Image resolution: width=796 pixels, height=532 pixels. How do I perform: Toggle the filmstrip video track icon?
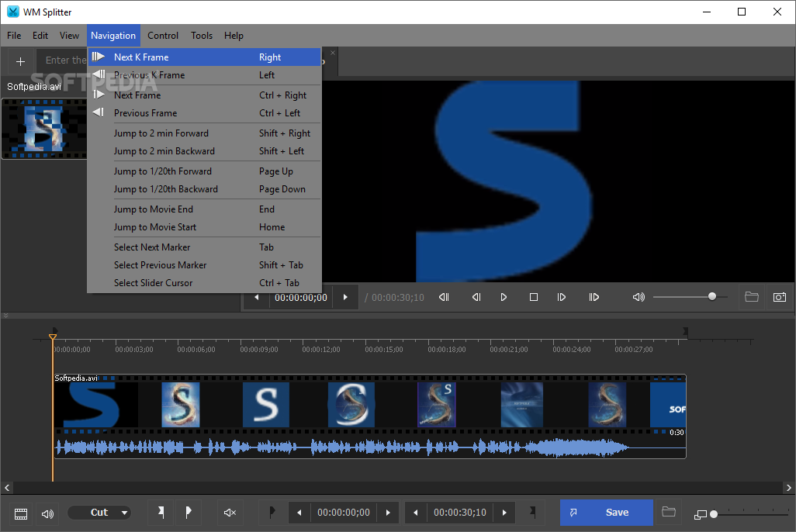21,513
